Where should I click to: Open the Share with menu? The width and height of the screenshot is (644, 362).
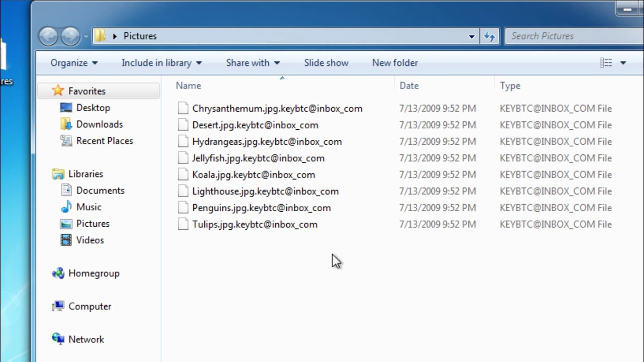point(253,63)
